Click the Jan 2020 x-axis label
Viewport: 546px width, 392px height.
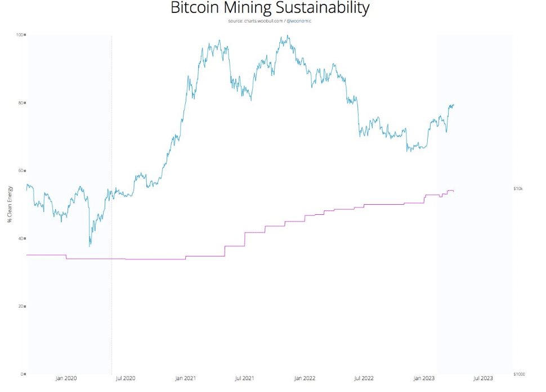66,379
